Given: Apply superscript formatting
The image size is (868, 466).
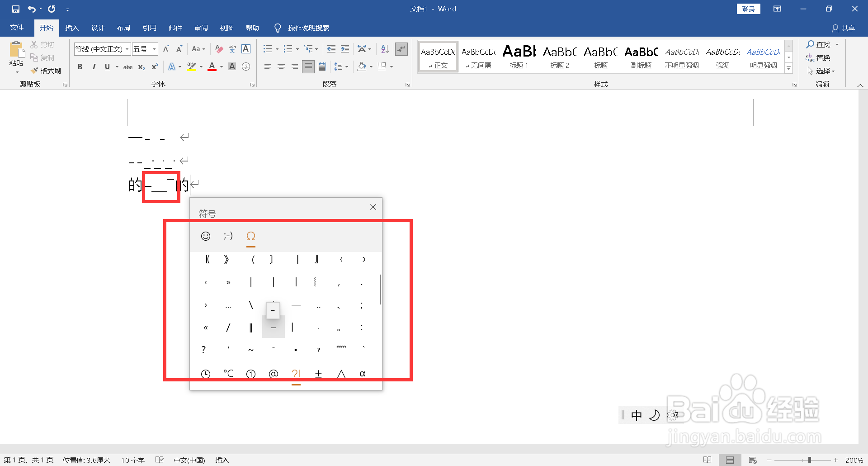Looking at the screenshot, I should pyautogui.click(x=155, y=67).
